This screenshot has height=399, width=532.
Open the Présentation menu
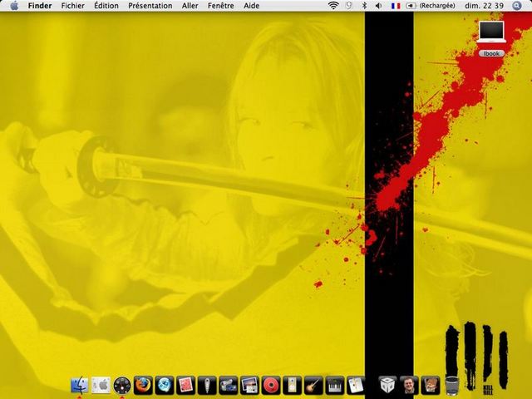[x=150, y=6]
